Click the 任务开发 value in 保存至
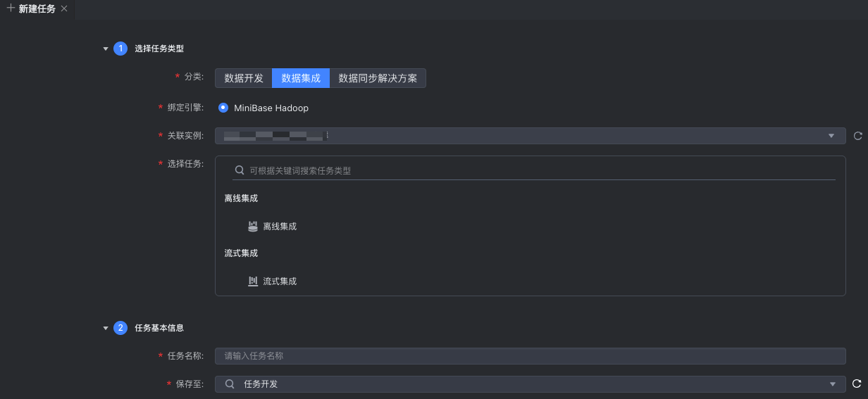Image resolution: width=868 pixels, height=399 pixels. tap(261, 384)
